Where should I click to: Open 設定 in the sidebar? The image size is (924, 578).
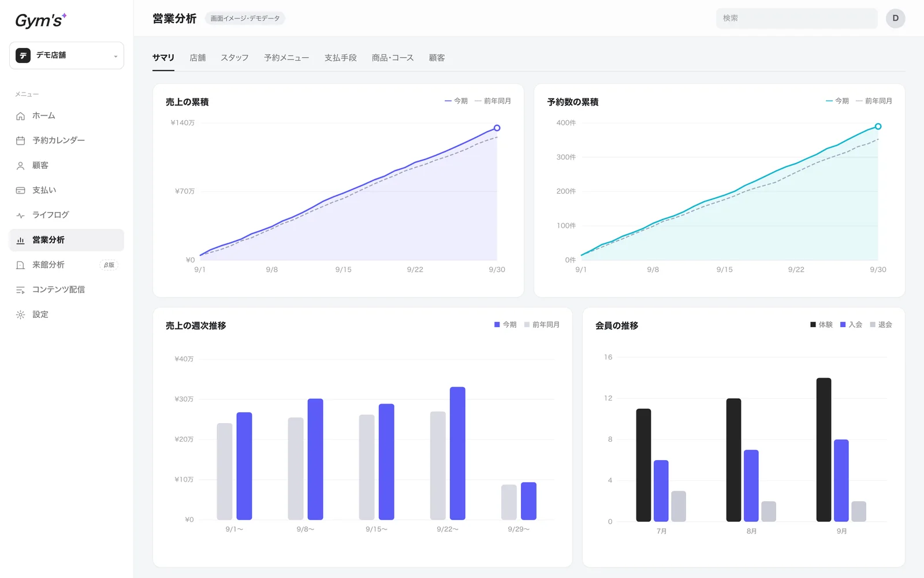[66, 314]
